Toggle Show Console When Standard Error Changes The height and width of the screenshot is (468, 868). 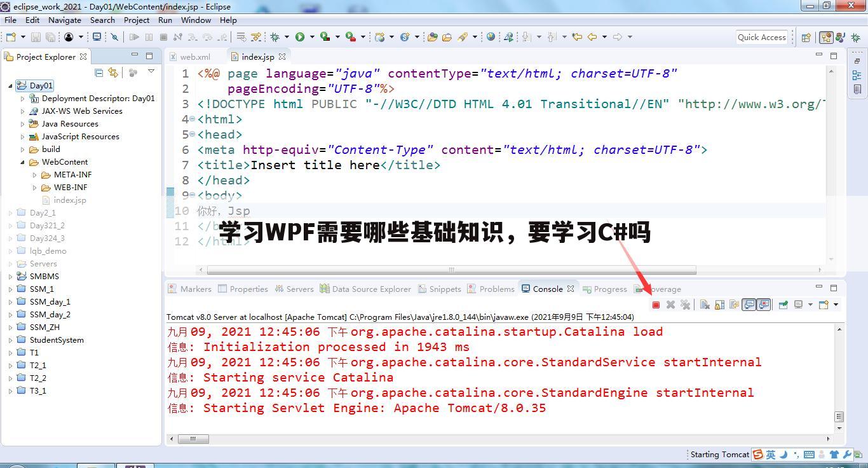[x=764, y=305]
